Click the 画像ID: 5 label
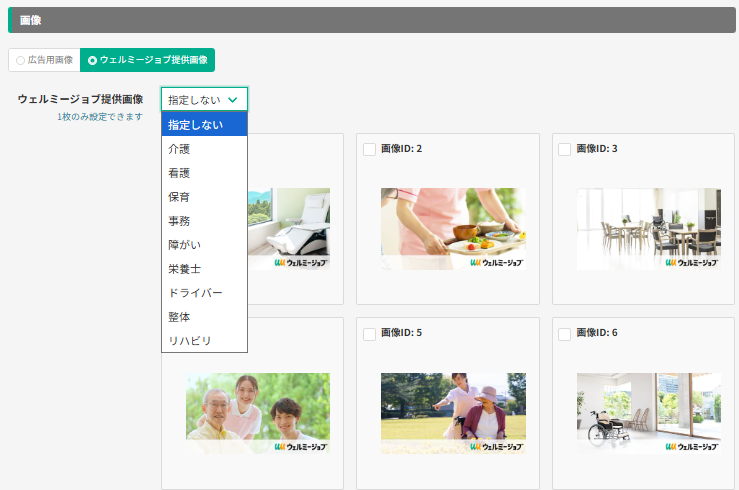This screenshot has height=490, width=739. (x=401, y=333)
